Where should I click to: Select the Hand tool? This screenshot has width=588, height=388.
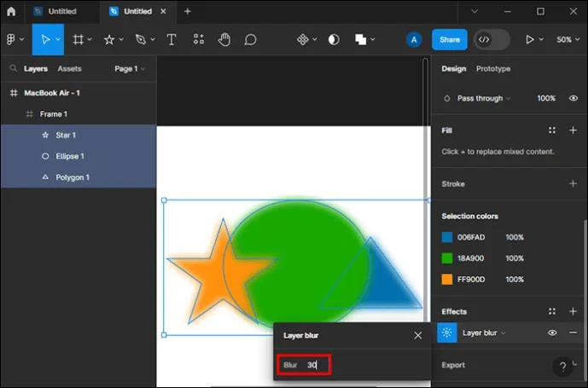(224, 39)
